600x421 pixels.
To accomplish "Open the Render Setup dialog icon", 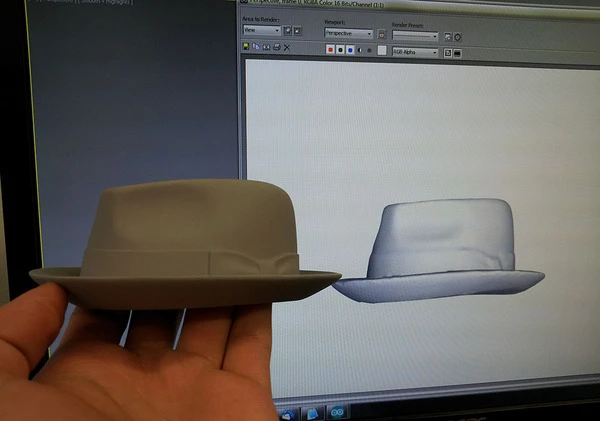I will point(448,37).
